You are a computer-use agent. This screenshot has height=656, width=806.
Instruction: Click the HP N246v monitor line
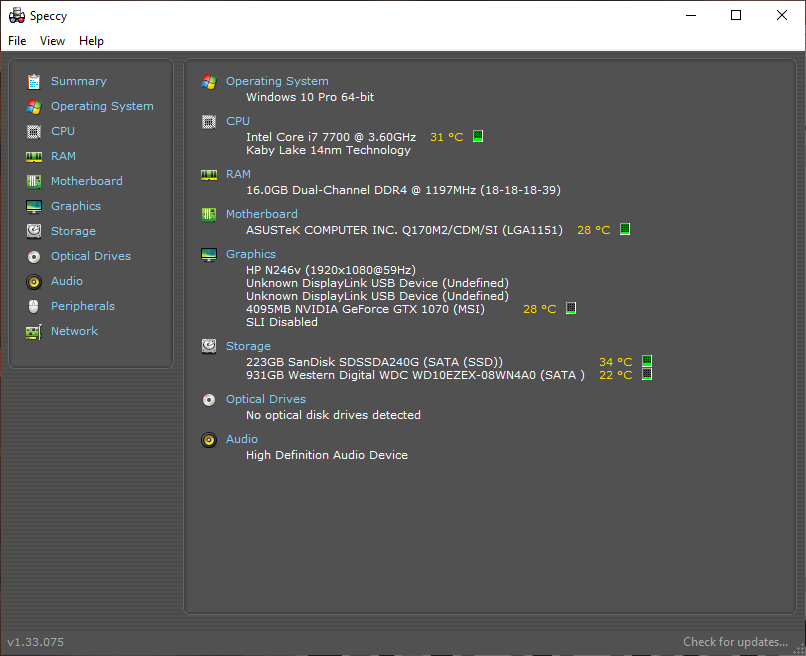click(331, 270)
